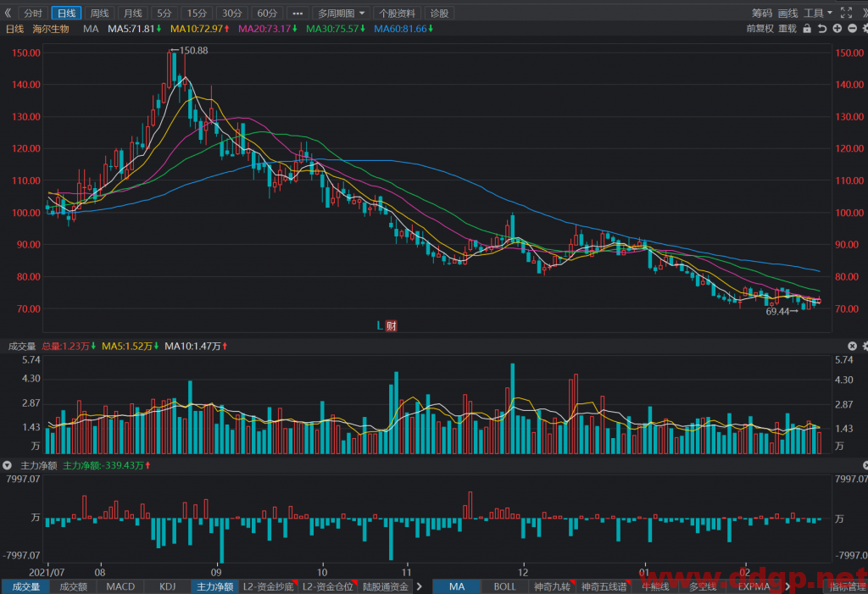Select 成交量 bottom tab
The image size is (868, 594).
pyautogui.click(x=25, y=587)
